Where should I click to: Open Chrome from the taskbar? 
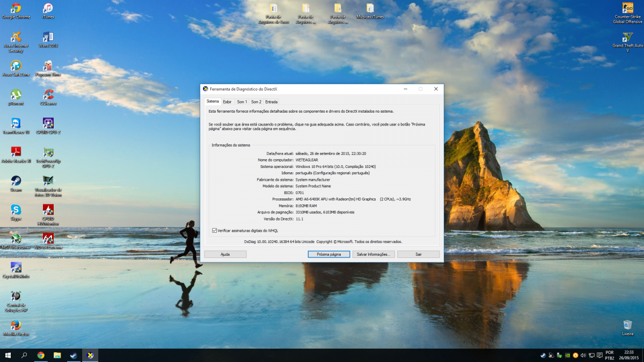(41, 355)
